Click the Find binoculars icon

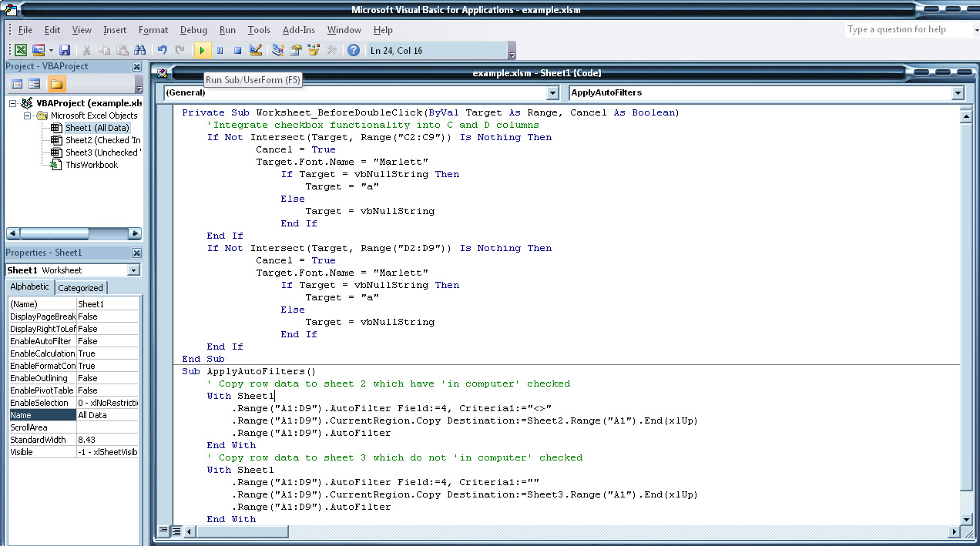pos(140,50)
